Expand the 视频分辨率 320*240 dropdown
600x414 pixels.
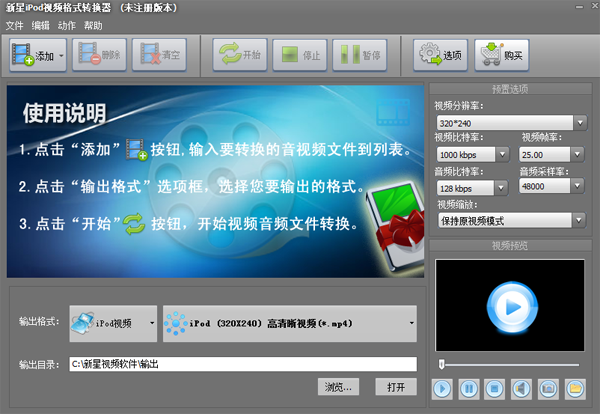click(x=580, y=123)
